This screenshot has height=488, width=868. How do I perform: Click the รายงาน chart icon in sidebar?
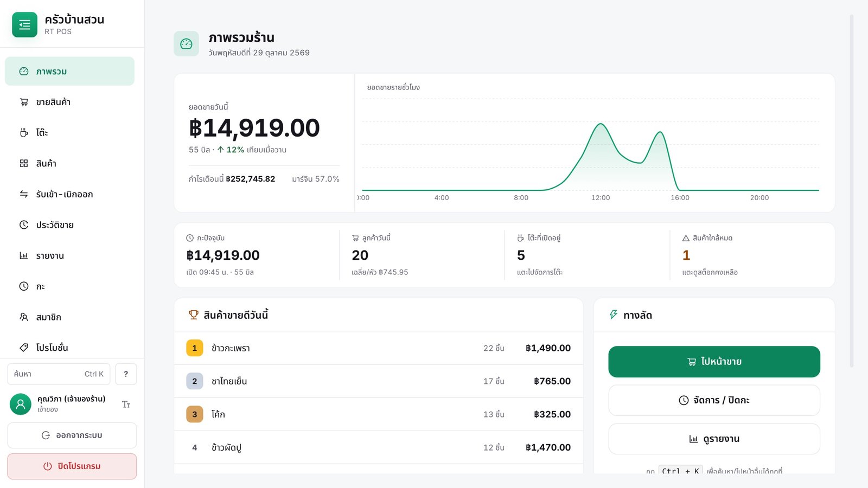24,255
